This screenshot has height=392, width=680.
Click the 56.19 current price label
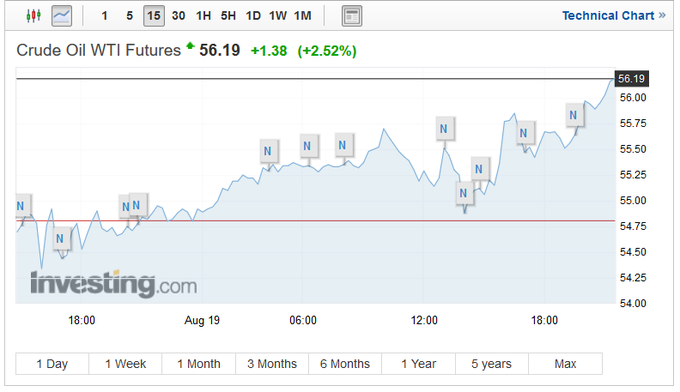[631, 79]
